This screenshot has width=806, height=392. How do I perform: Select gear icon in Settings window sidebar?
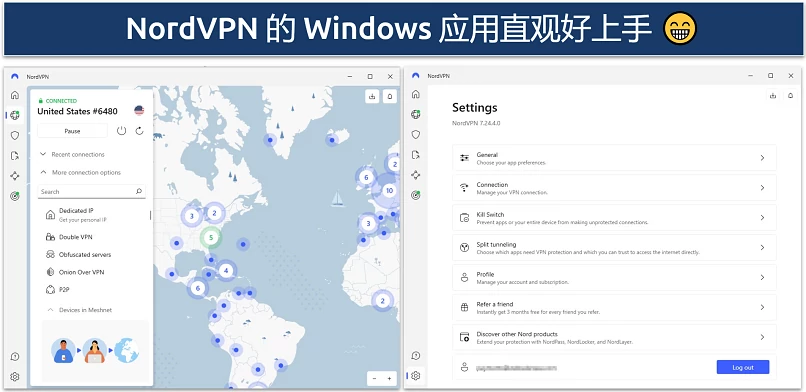tap(416, 376)
